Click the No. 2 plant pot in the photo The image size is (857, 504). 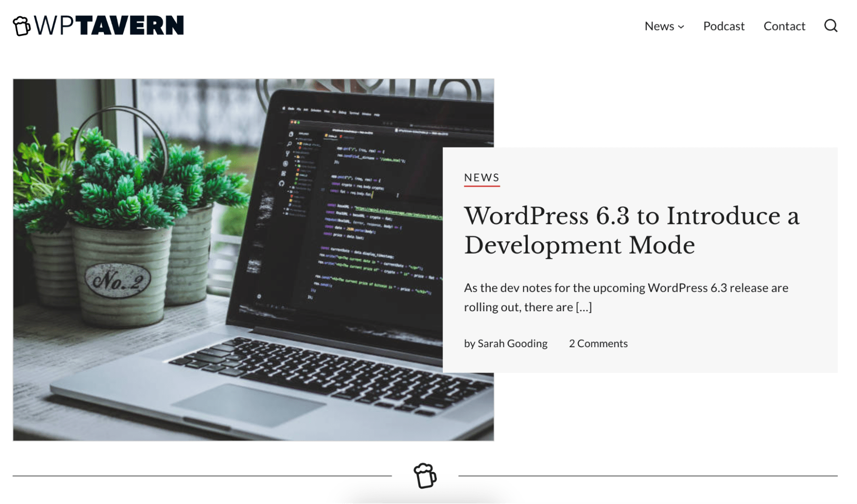pos(118,281)
